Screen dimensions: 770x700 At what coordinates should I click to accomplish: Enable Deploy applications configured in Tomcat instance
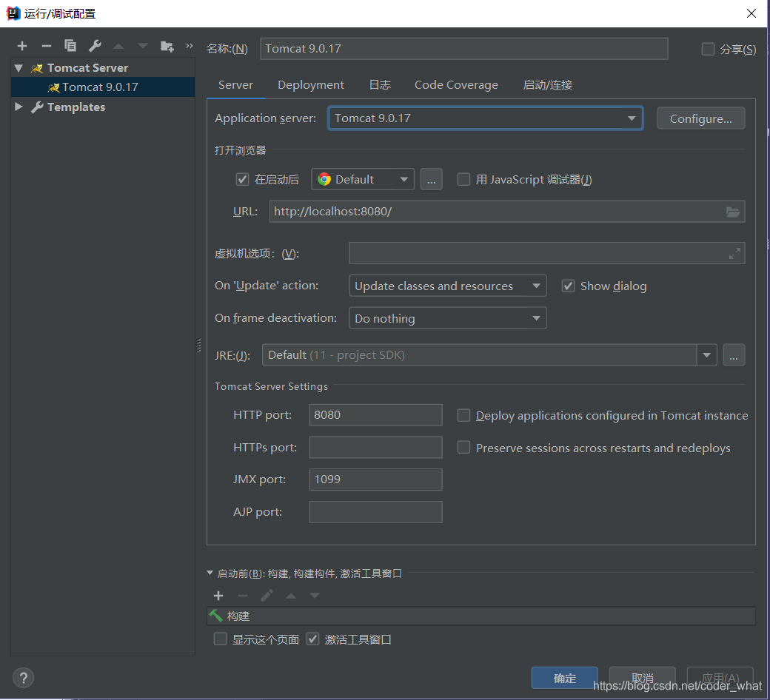point(463,415)
